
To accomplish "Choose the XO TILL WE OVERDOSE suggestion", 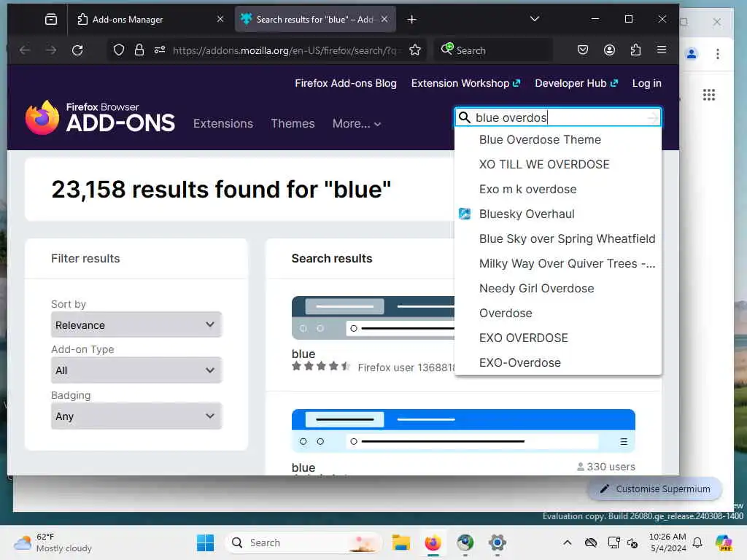I will tap(558, 164).
